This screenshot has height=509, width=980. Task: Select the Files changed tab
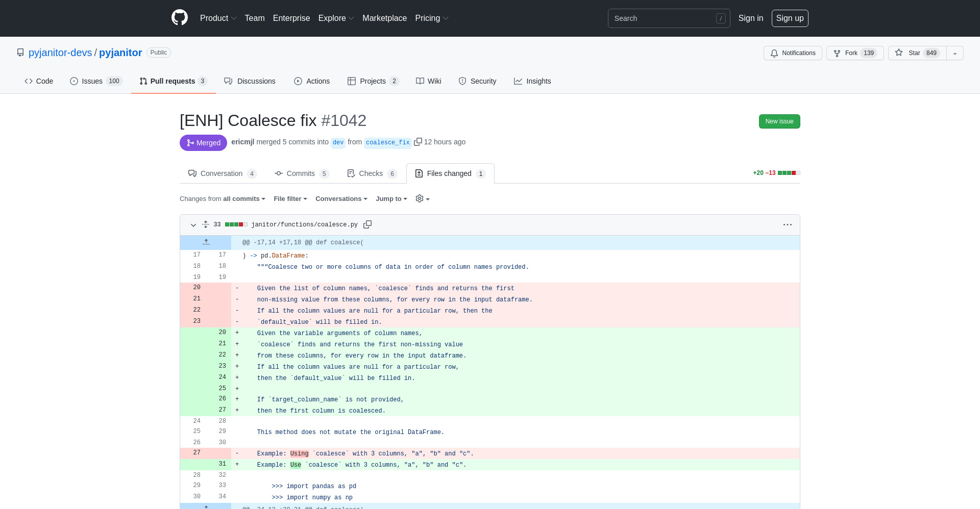point(450,173)
